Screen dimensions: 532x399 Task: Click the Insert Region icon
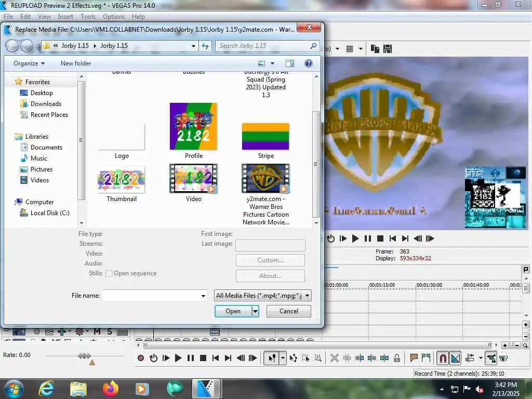[426, 358]
